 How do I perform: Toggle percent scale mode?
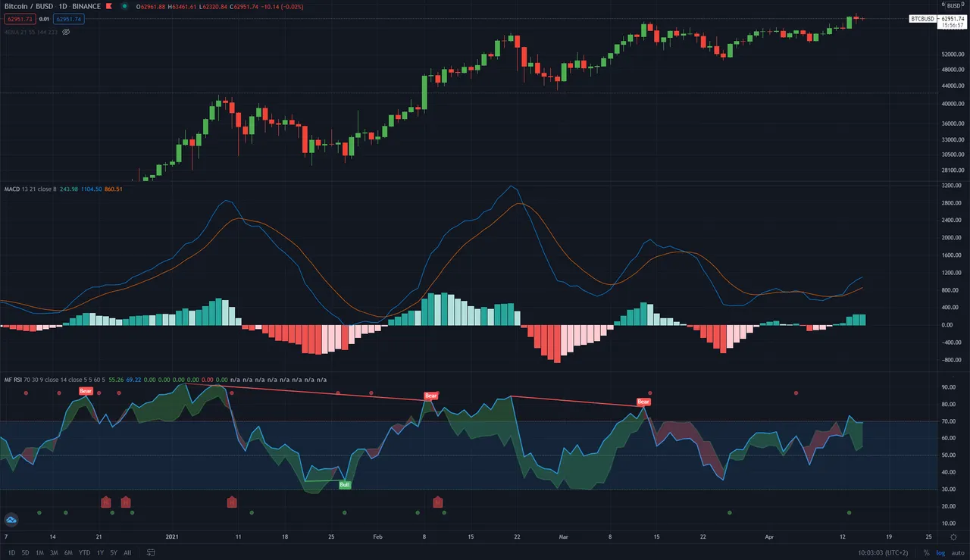[x=926, y=552]
